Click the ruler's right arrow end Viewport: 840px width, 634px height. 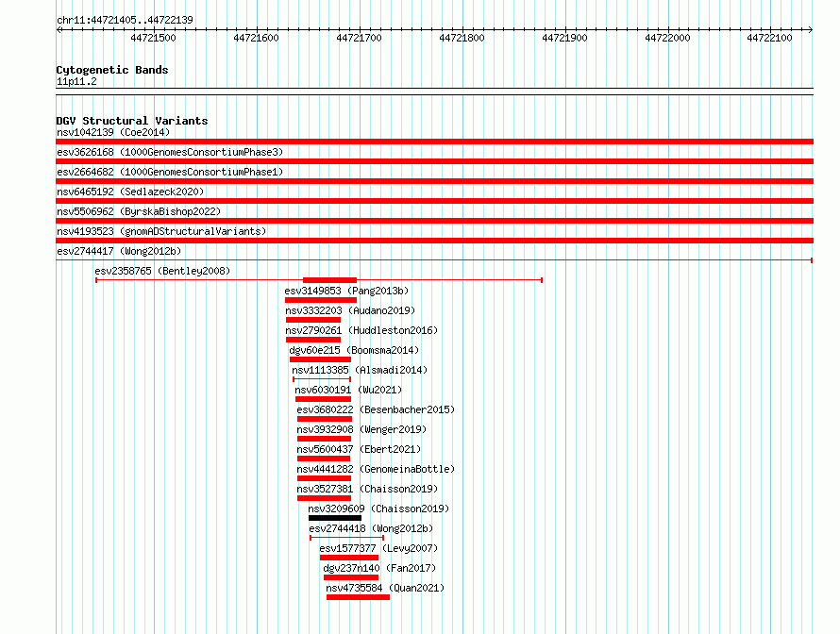pos(810,29)
